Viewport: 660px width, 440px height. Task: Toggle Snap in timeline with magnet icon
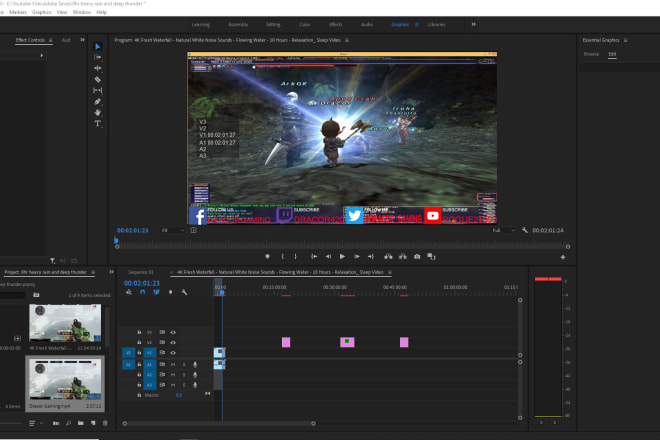point(143,292)
